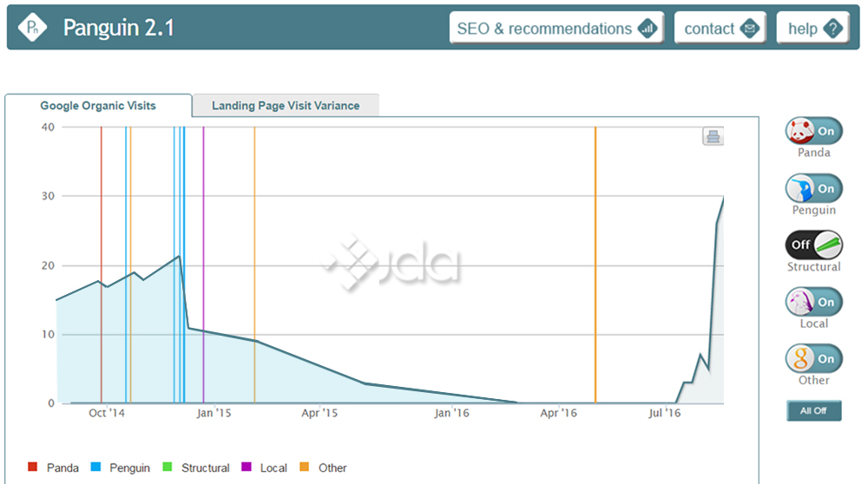Switch to Landing Page Visit Variance tab
Screen dimensions: 868x484
pos(286,106)
